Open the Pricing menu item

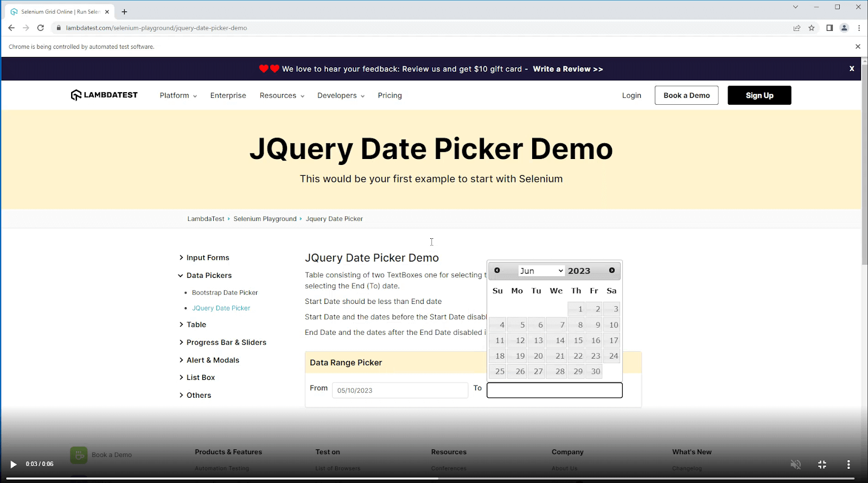coord(390,96)
